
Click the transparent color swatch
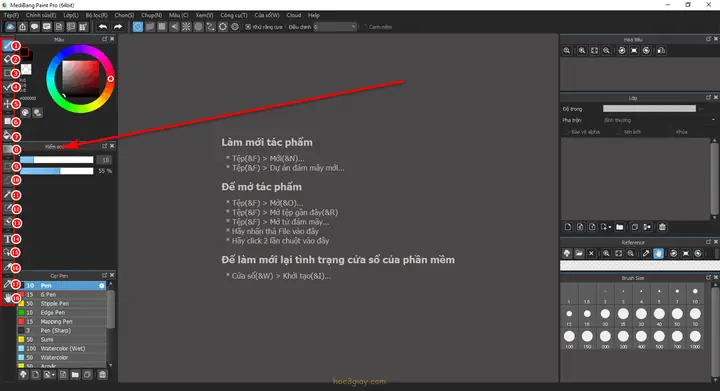pyautogui.click(x=26, y=69)
